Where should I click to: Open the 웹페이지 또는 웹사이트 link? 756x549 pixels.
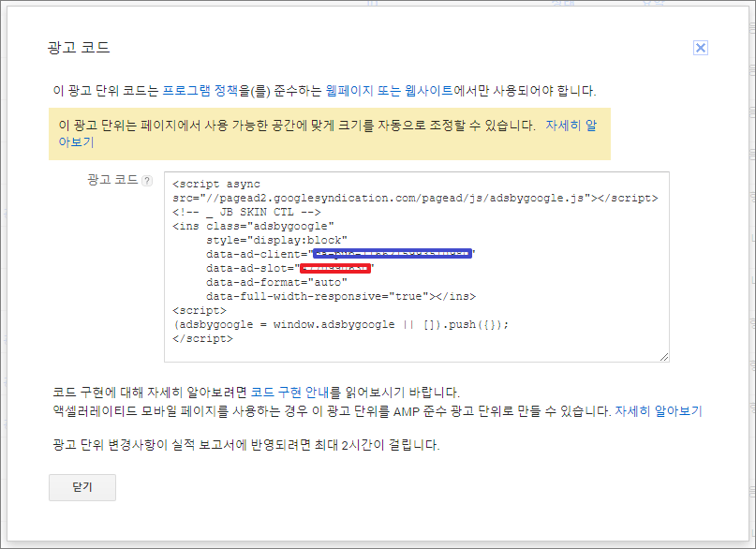(x=389, y=91)
